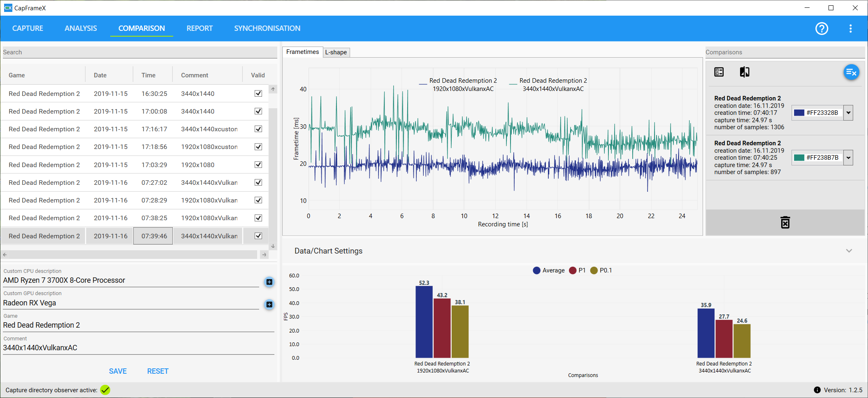Click the Comment input field
This screenshot has width=868, height=398.
click(139, 348)
